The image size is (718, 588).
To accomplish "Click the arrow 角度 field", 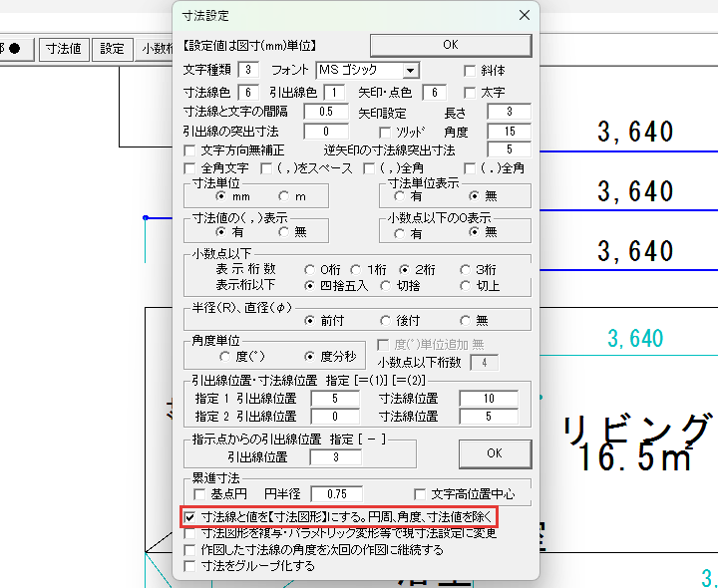I will pyautogui.click(x=510, y=132).
